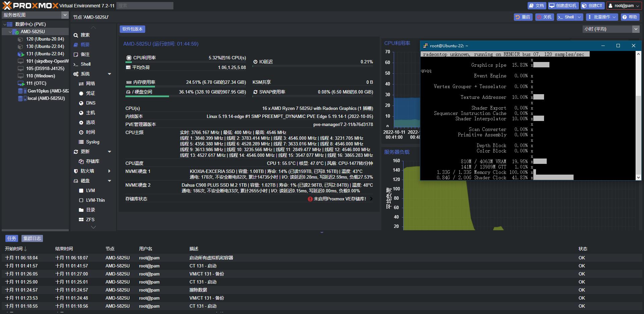The width and height of the screenshot is (644, 314).
Task: Click the 重启 reboot button
Action: point(523,17)
